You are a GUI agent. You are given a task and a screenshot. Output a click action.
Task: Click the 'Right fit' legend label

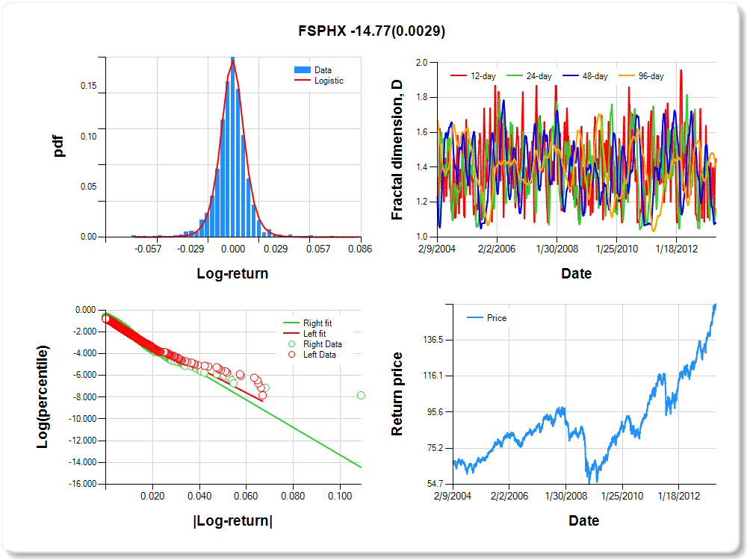(317, 323)
